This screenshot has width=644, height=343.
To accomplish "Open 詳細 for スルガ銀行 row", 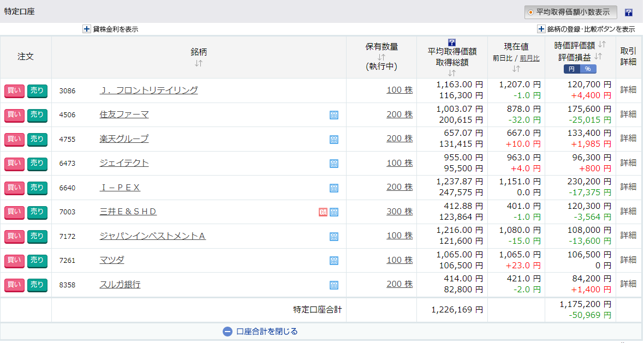I will point(628,284).
